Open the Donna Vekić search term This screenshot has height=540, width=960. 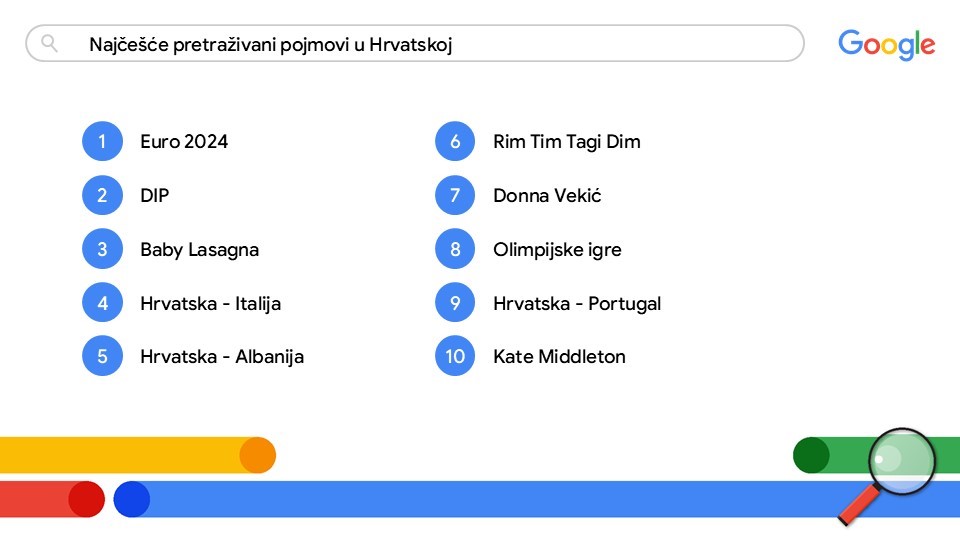(x=547, y=195)
